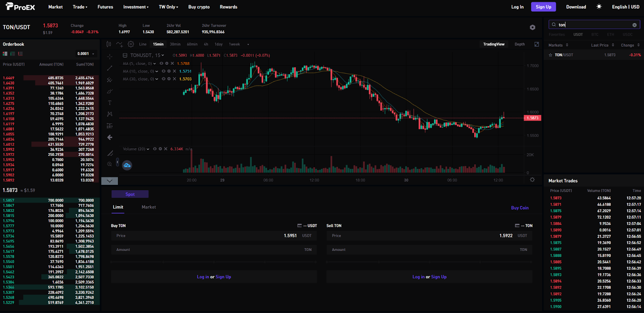
Task: Open the Futures menu item
Action: click(105, 7)
